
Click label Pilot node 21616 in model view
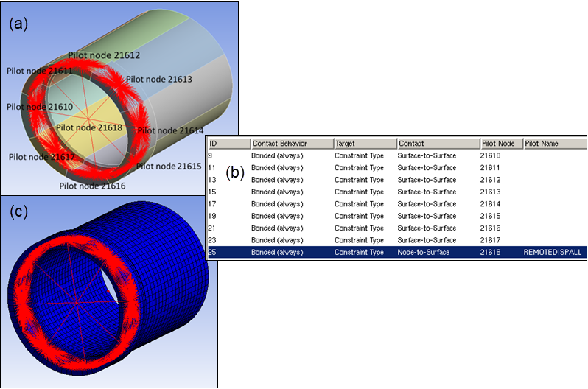point(92,186)
